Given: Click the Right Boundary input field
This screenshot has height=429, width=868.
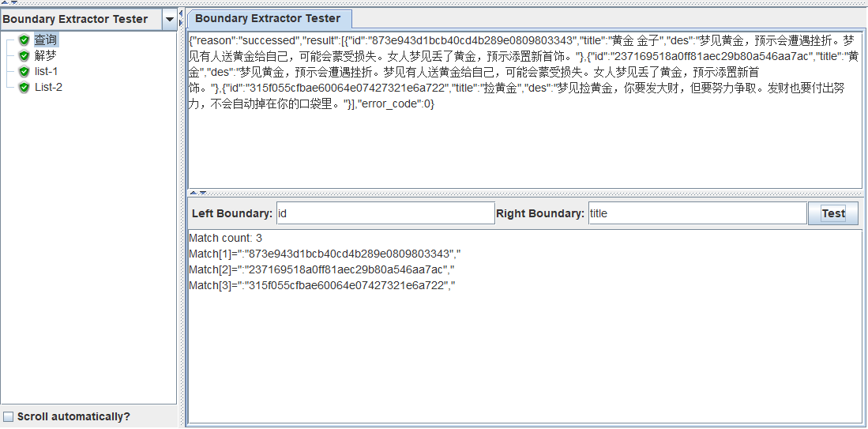Looking at the screenshot, I should click(697, 213).
